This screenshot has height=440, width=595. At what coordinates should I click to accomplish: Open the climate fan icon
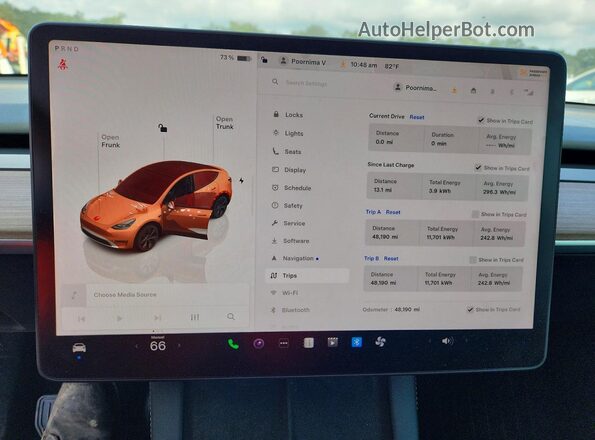[x=381, y=342]
